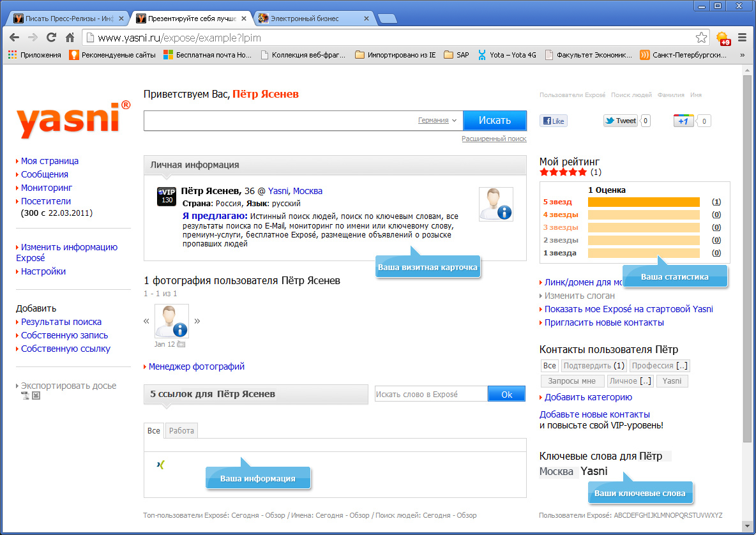756x535 pixels.
Task: Click the Искать слово в Exposé field
Action: coord(432,395)
